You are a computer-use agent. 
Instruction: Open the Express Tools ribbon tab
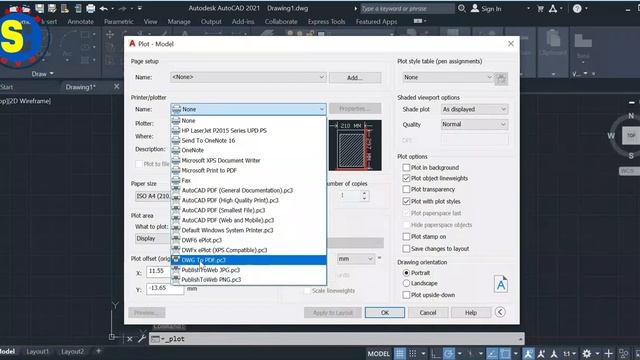327,22
